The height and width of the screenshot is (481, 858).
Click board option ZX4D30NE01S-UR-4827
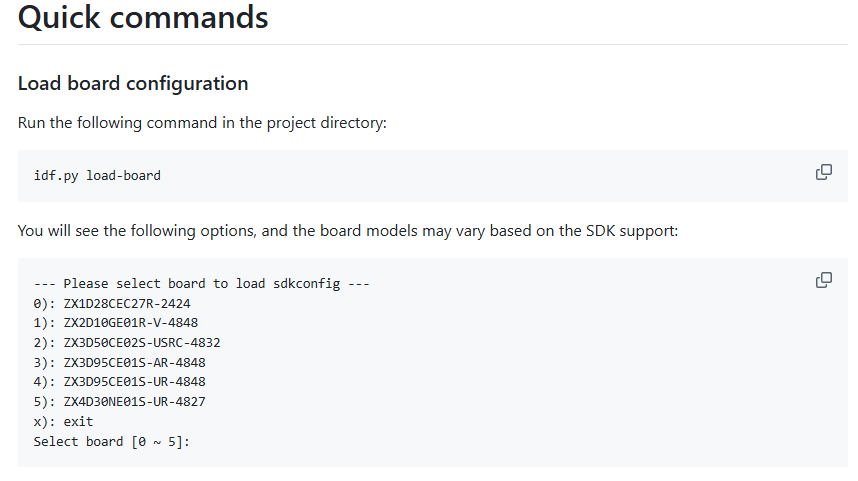134,402
